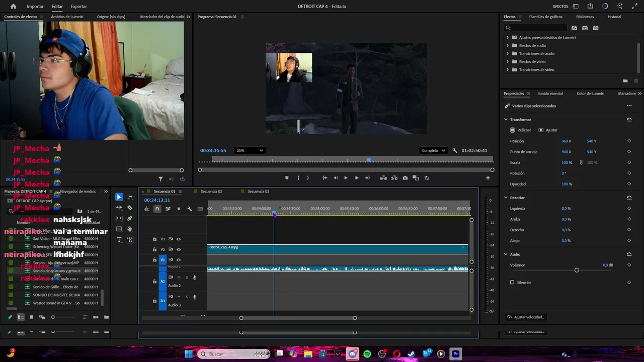Open the timeline wrench display settings
The image size is (644, 362).
[x=190, y=209]
